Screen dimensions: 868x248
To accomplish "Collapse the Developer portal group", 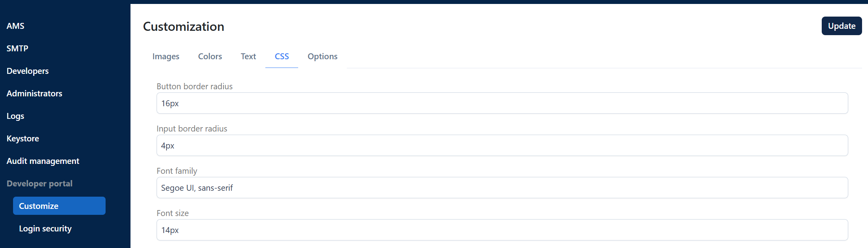I will coord(40,183).
